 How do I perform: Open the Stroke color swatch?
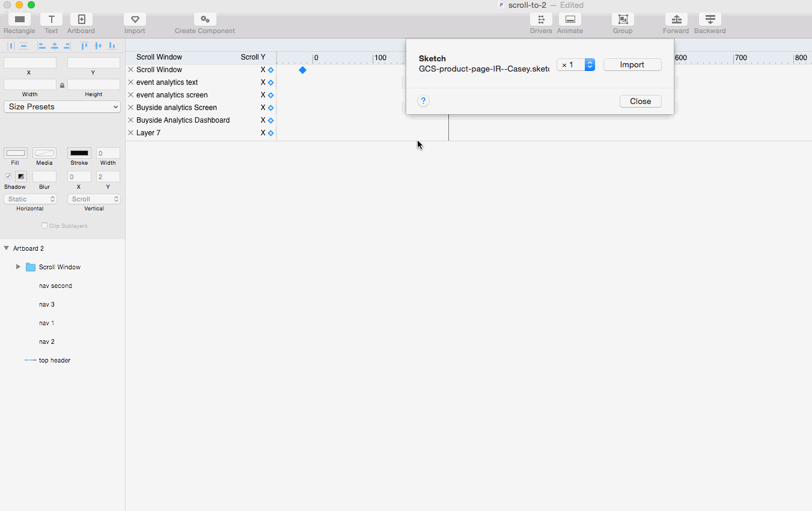79,153
